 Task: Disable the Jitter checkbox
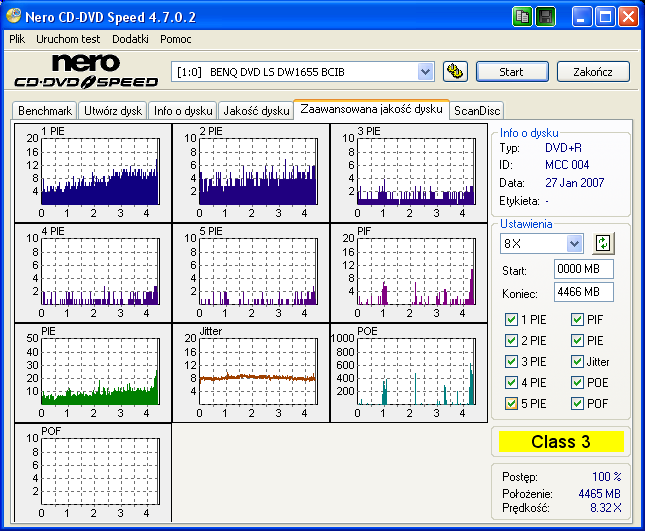pyautogui.click(x=577, y=362)
